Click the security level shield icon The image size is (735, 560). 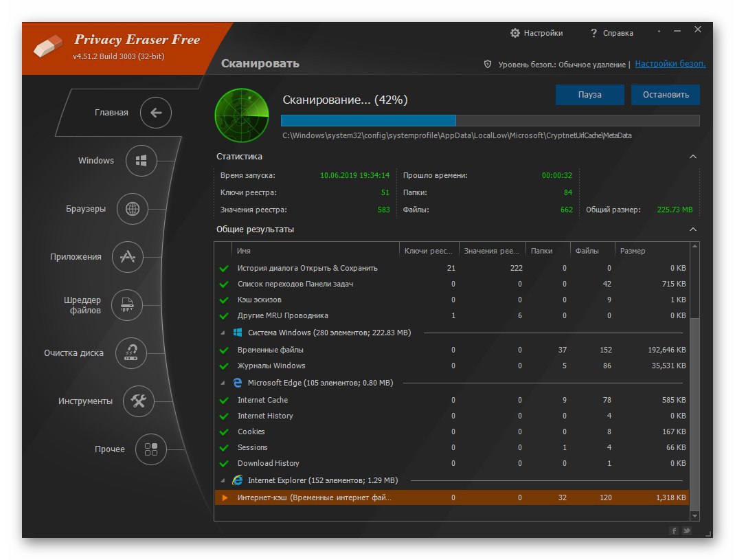(x=488, y=65)
